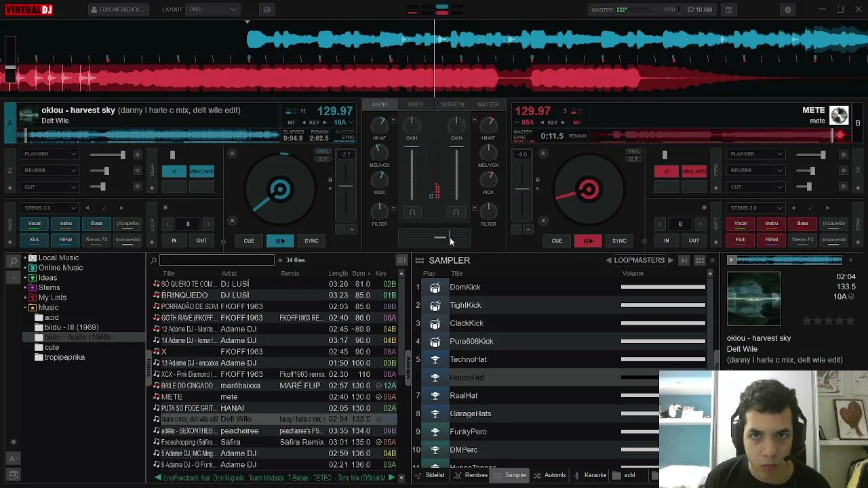Click play/pause on deck A
Screen dimensions: 868x488
click(x=280, y=241)
